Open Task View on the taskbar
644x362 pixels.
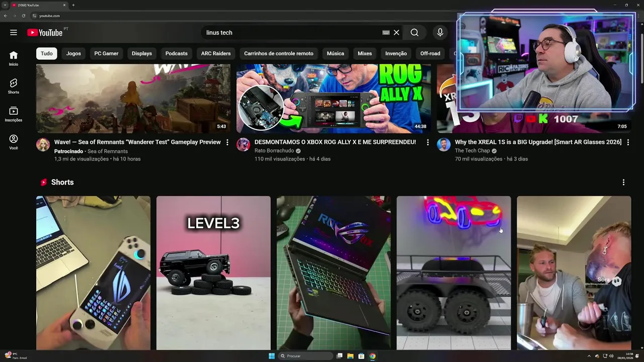click(340, 356)
